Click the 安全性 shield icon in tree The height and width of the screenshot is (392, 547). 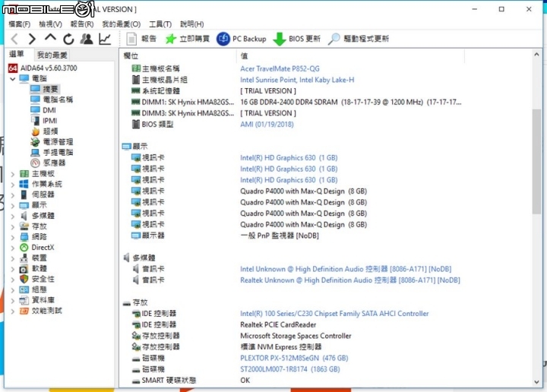coord(24,279)
